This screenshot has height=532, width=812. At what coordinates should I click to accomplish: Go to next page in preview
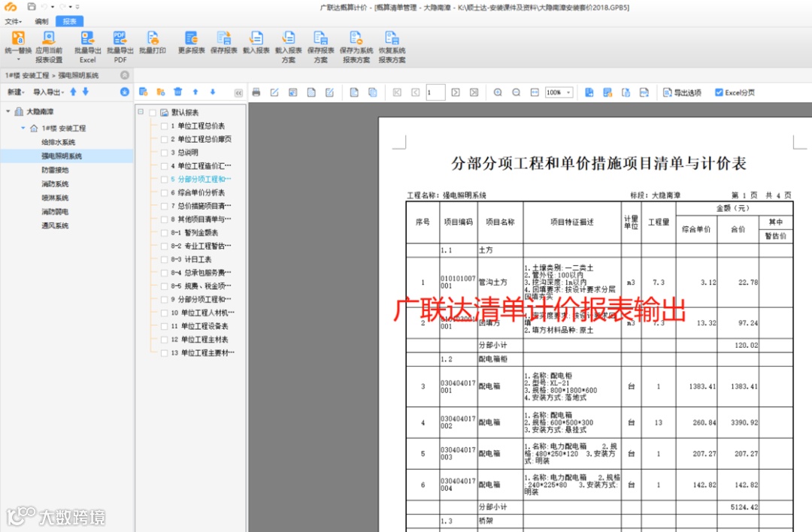tap(456, 92)
